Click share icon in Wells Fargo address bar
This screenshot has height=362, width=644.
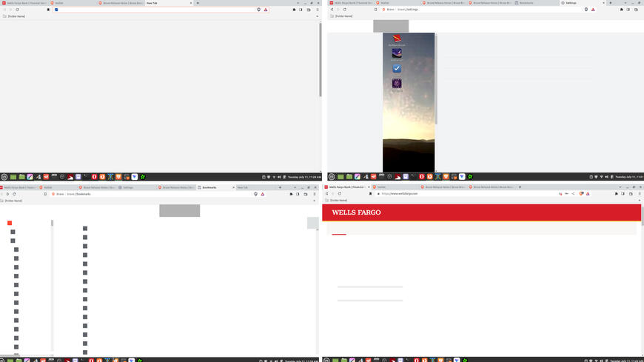[x=573, y=194]
